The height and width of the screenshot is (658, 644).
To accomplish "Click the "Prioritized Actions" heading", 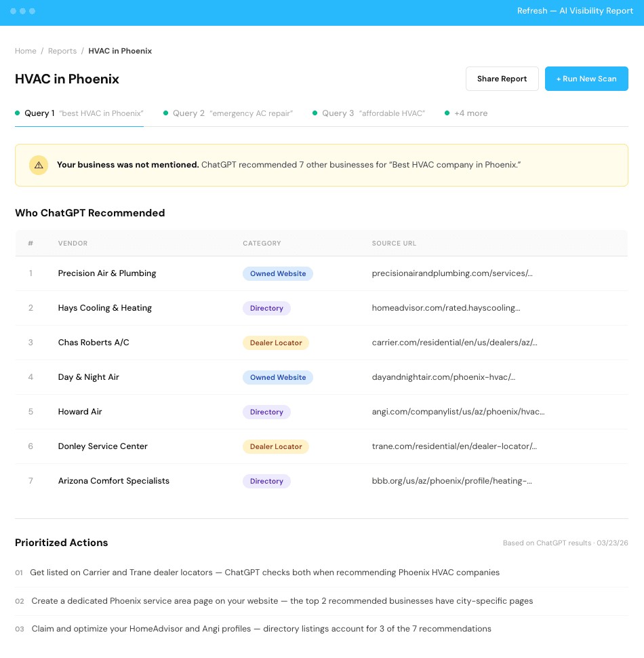I will 62,543.
